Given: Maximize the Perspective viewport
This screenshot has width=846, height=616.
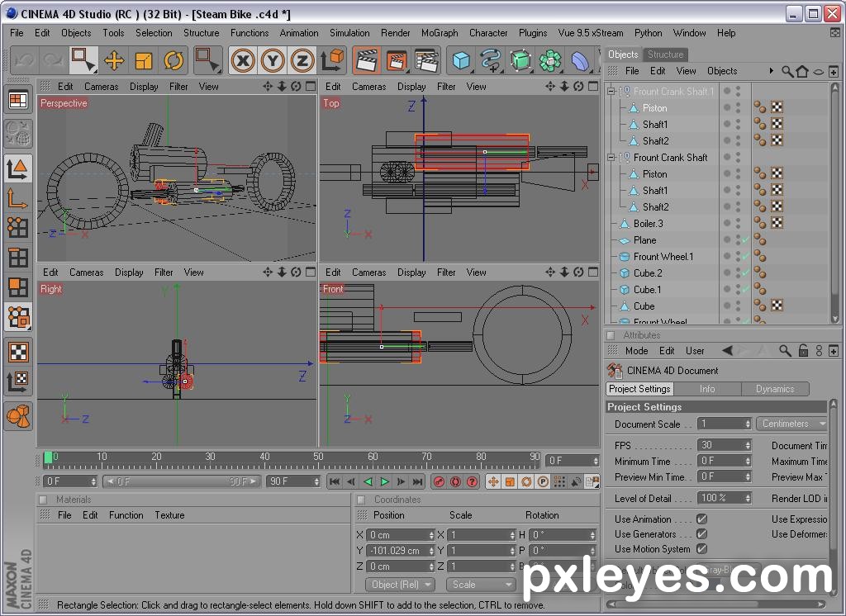Looking at the screenshot, I should 311,87.
